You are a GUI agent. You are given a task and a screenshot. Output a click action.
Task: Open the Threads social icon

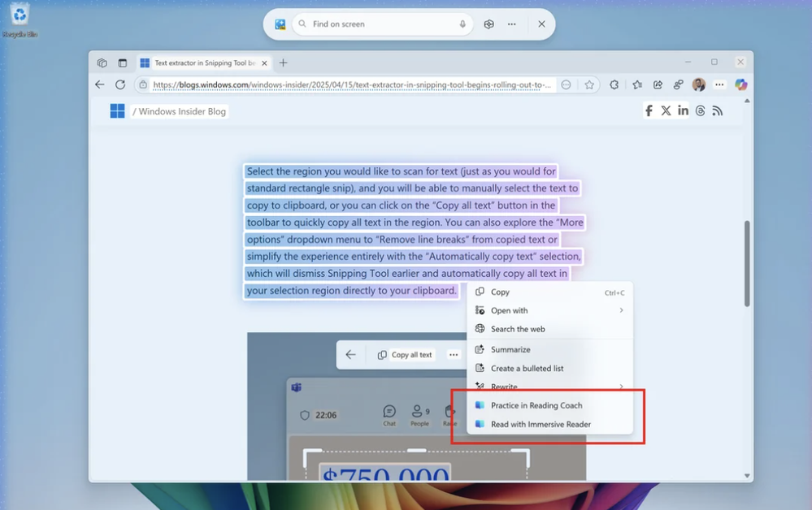(700, 110)
